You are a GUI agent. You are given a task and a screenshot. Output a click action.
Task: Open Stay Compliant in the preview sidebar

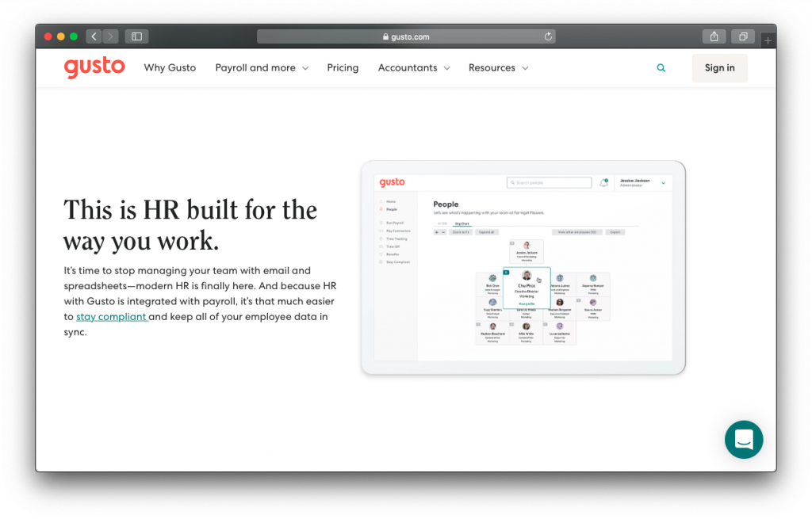click(395, 261)
